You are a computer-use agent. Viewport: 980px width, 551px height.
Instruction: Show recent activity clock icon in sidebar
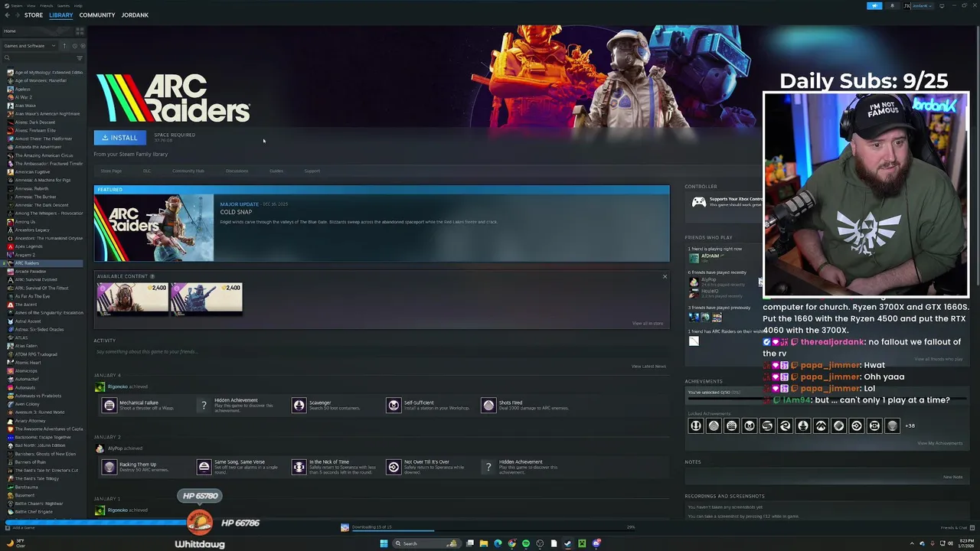(x=74, y=46)
